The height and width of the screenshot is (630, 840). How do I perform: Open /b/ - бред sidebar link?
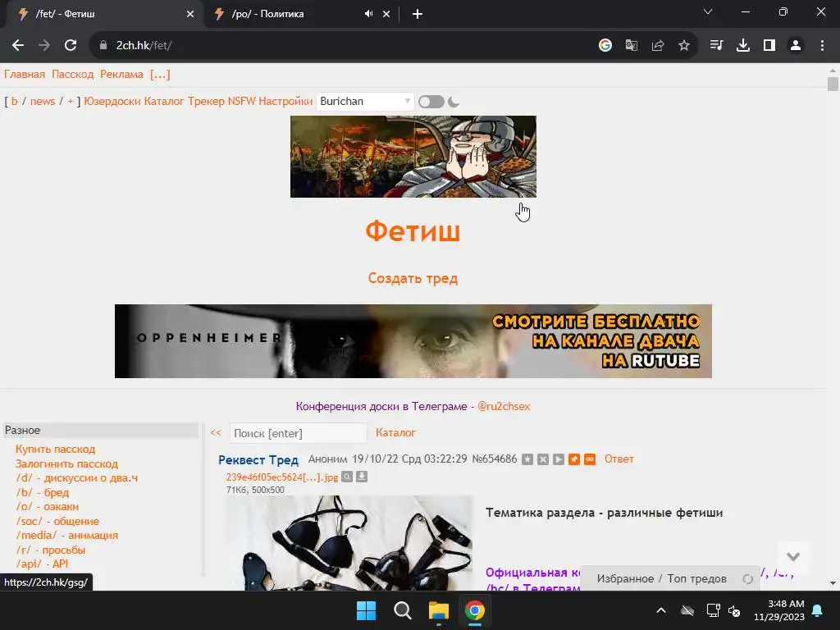pyautogui.click(x=43, y=492)
